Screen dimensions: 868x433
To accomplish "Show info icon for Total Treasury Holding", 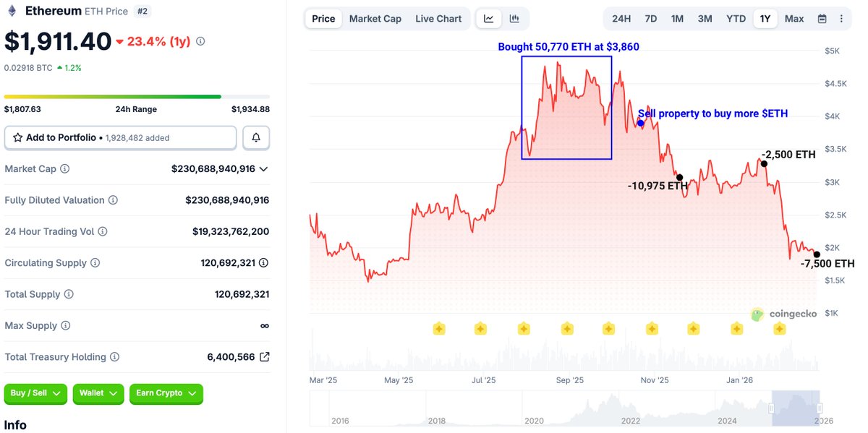I will pyautogui.click(x=114, y=357).
